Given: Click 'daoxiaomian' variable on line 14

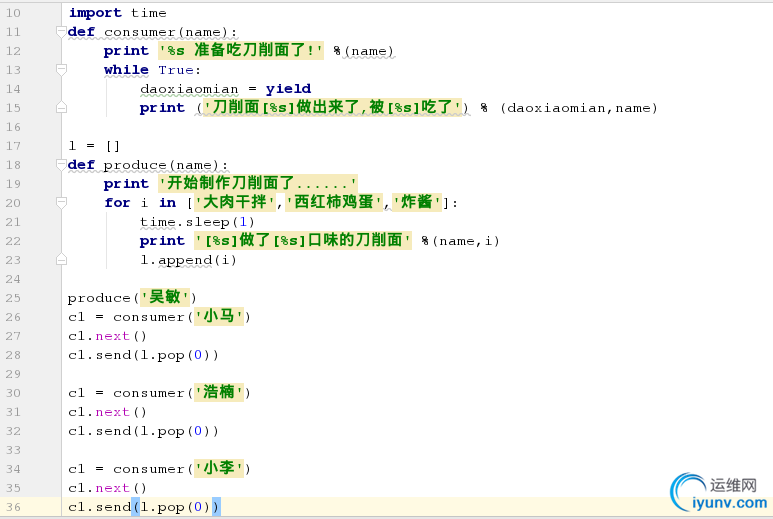Looking at the screenshot, I should (x=189, y=89).
